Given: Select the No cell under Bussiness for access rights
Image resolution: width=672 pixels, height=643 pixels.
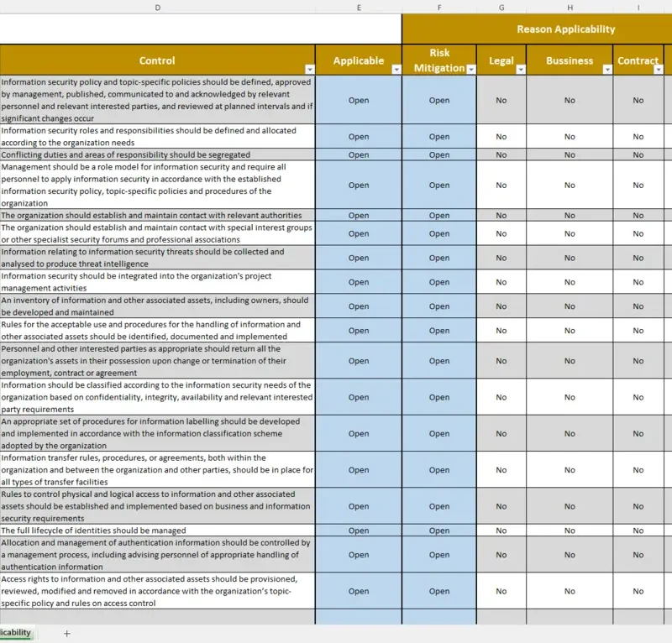Looking at the screenshot, I should [x=570, y=591].
